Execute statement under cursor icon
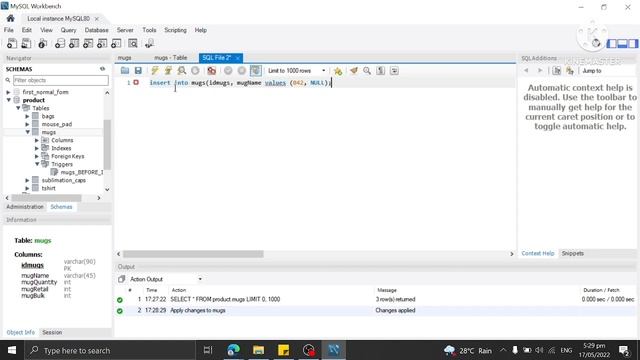 168,71
